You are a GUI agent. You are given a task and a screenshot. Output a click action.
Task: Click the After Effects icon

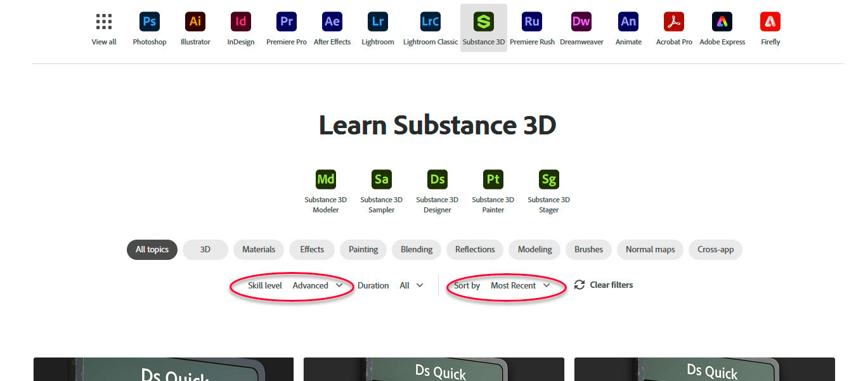point(332,21)
